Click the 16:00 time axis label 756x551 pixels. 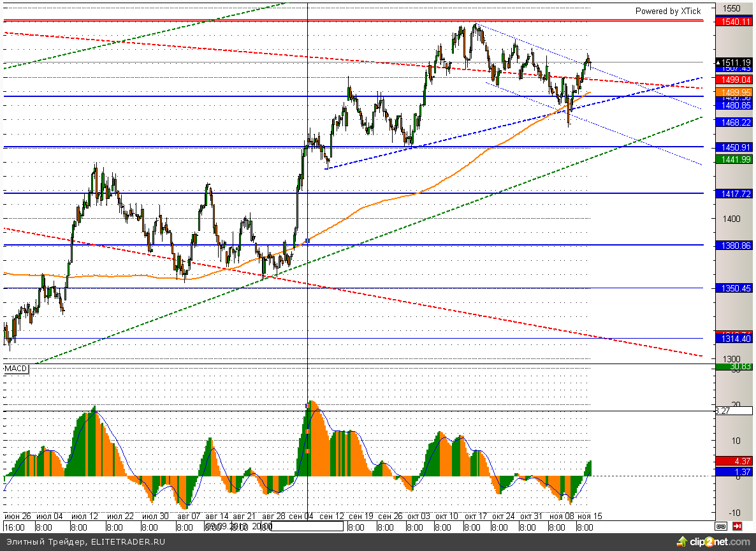point(15,527)
